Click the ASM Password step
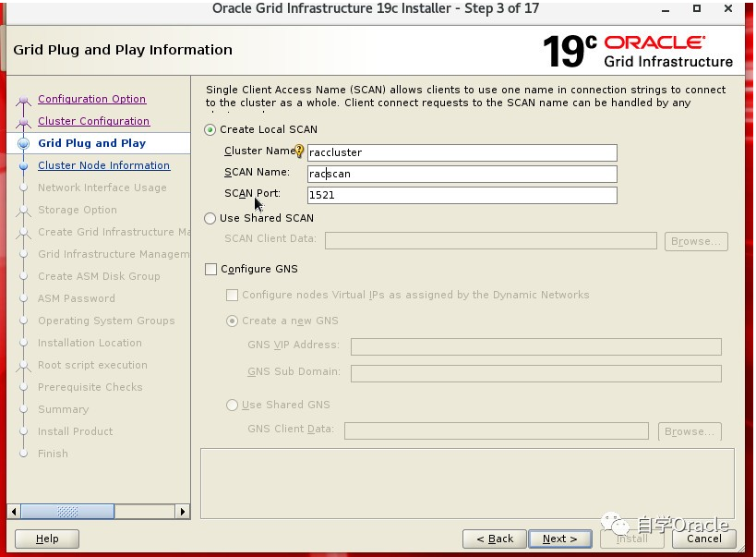 tap(77, 298)
